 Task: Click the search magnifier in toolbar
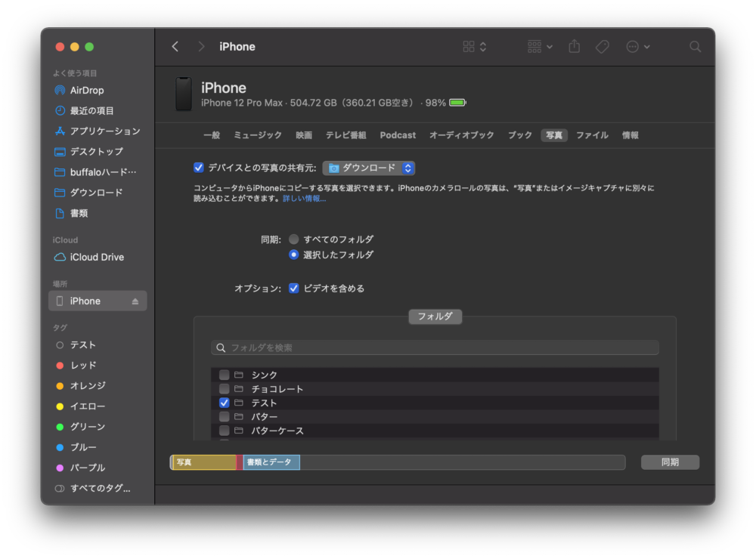(695, 47)
